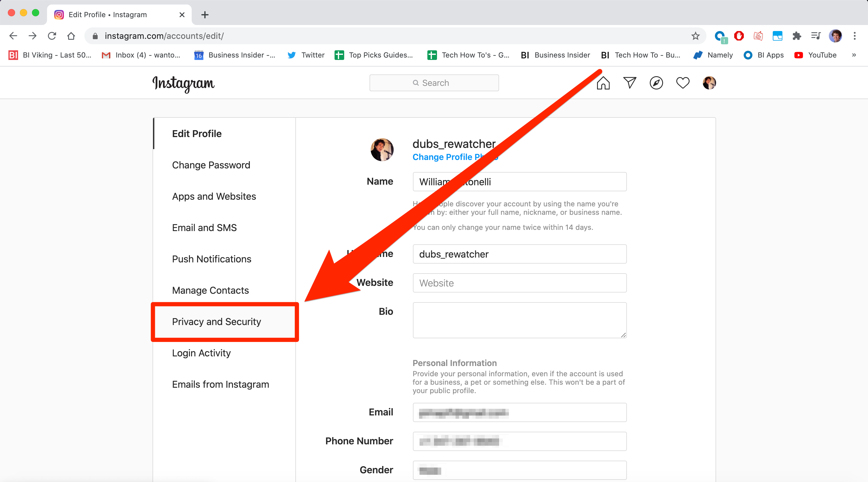
Task: Click the Instagram profile avatar icon
Action: tap(708, 83)
